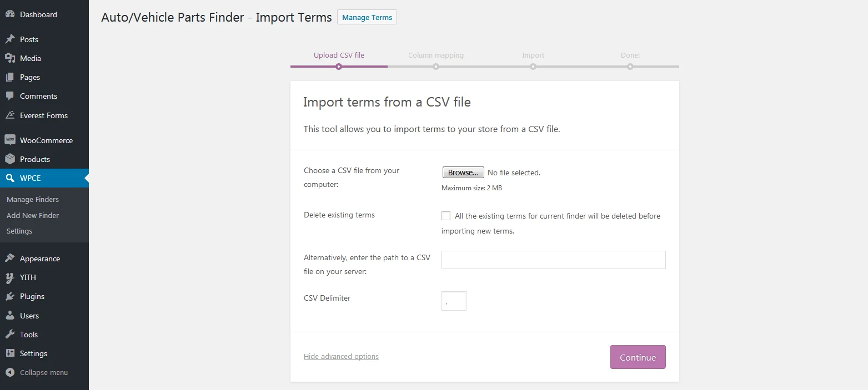Click the YITH logo icon
The width and height of the screenshot is (868, 390).
click(10, 277)
